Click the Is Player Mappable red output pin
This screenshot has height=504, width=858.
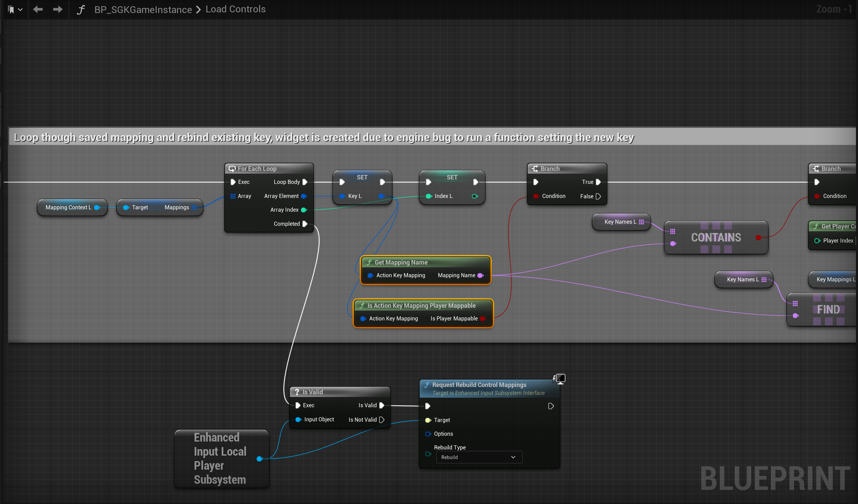tap(483, 318)
